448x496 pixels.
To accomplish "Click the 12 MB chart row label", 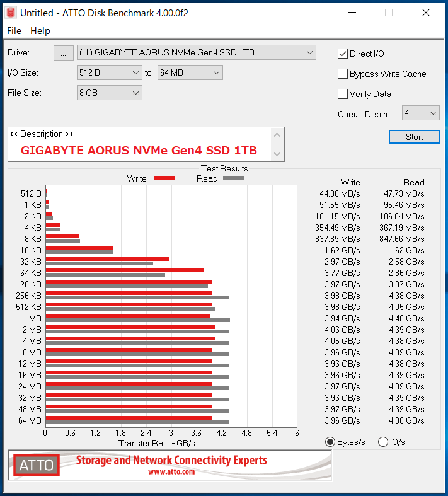I will tap(30, 364).
